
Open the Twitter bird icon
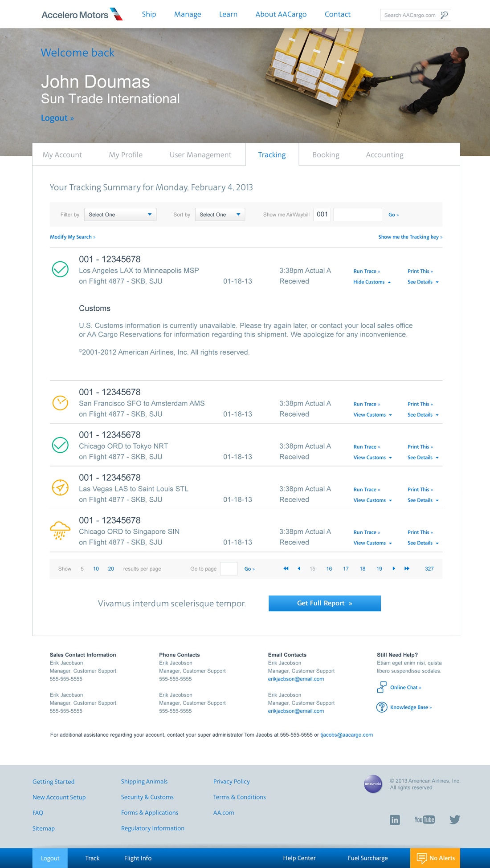coord(454,819)
